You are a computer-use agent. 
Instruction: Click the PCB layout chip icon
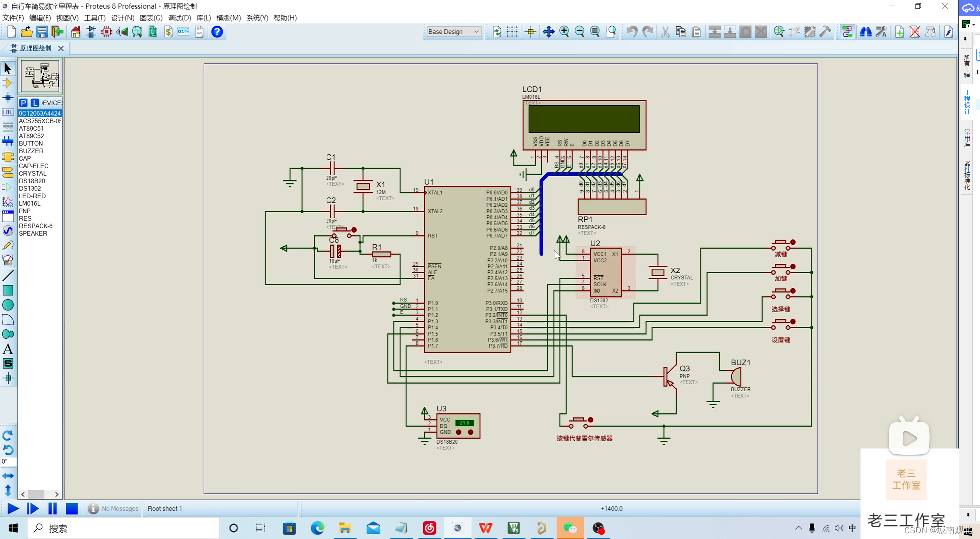pos(106,32)
